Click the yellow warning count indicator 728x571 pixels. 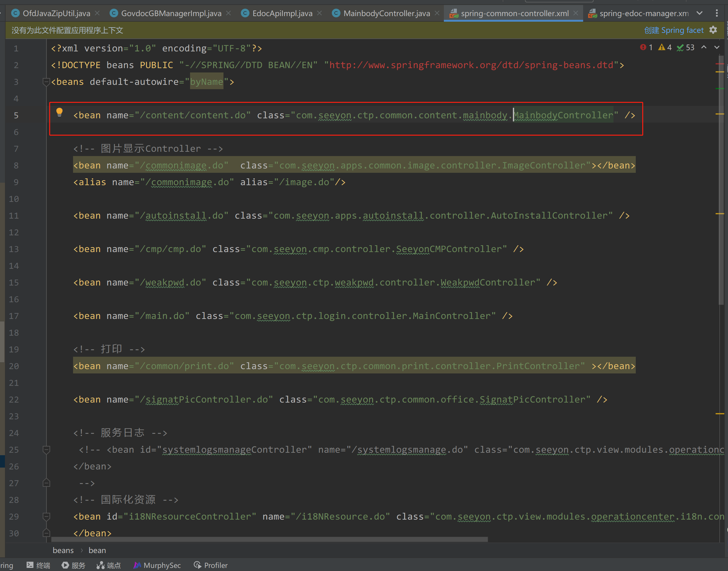point(665,47)
